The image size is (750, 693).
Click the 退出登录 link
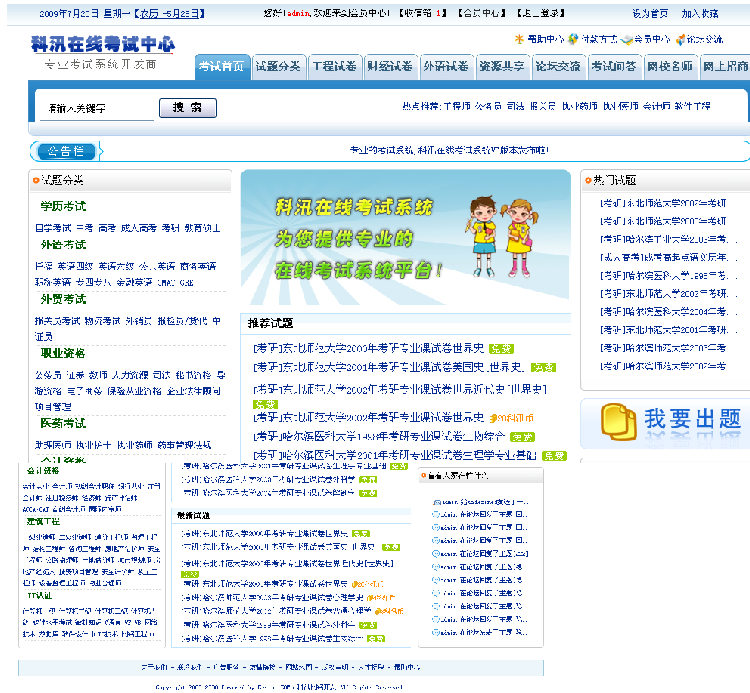click(541, 13)
